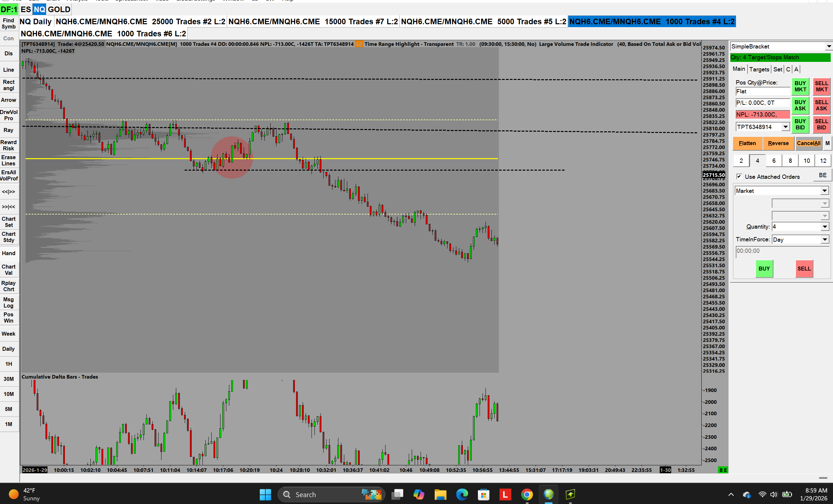
Task: Open the red L app on taskbar
Action: tap(505, 495)
